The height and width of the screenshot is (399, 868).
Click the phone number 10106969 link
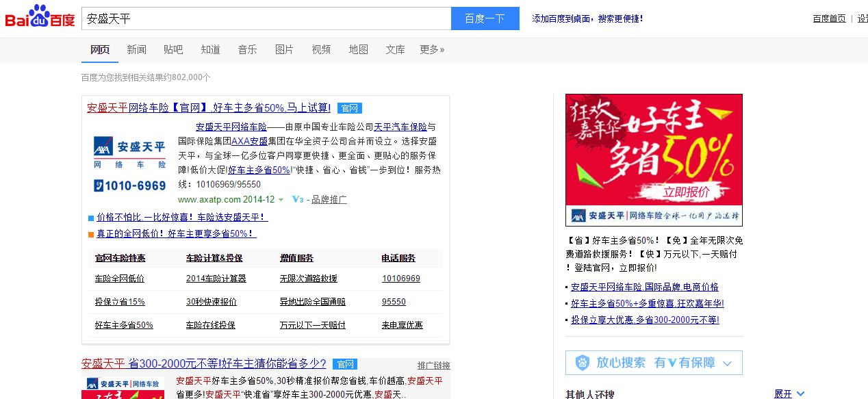pyautogui.click(x=401, y=279)
